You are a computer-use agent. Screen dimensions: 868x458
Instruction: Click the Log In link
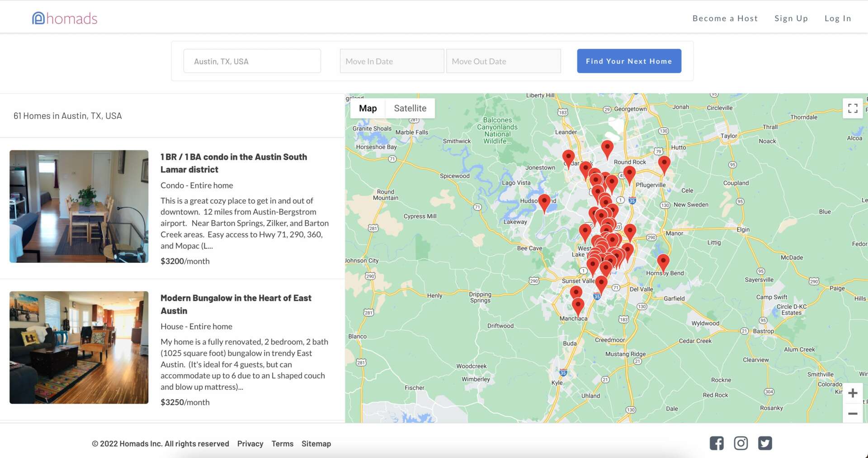pos(837,19)
